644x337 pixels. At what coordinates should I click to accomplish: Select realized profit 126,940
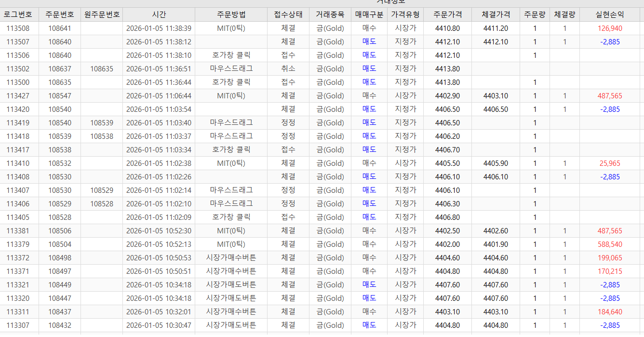(610, 28)
